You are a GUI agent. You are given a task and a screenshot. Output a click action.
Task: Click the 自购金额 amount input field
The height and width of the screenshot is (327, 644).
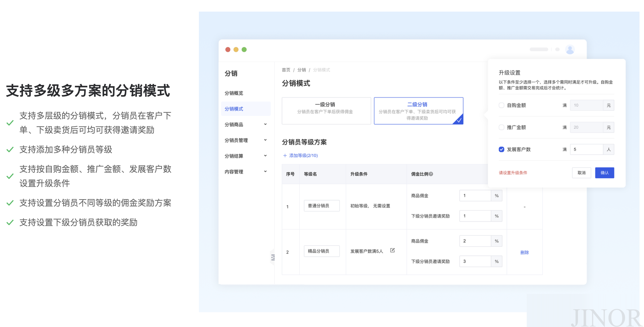point(586,105)
